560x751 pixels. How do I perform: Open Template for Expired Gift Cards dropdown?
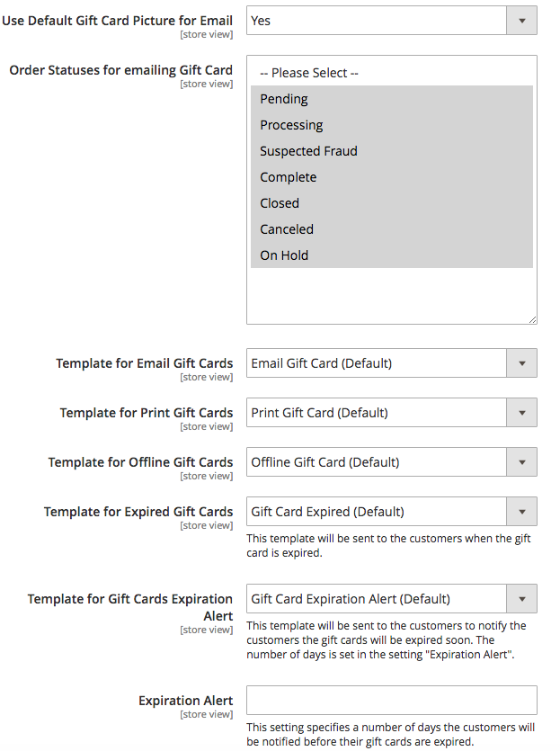392,512
